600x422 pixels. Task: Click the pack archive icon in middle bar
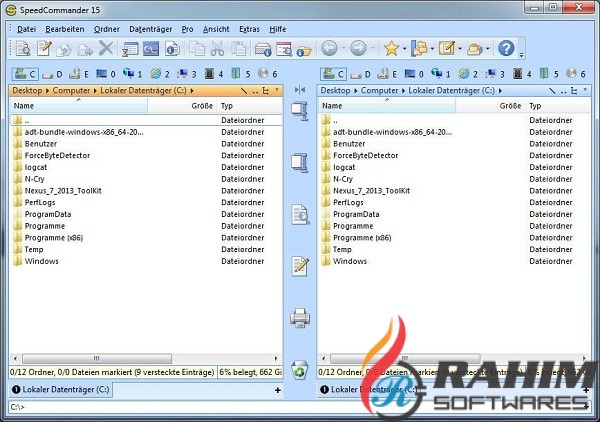(300, 111)
